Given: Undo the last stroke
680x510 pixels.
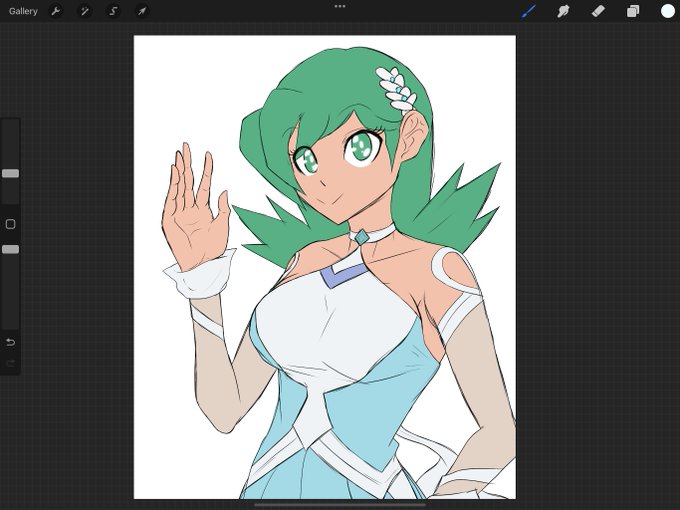Looking at the screenshot, I should point(10,343).
